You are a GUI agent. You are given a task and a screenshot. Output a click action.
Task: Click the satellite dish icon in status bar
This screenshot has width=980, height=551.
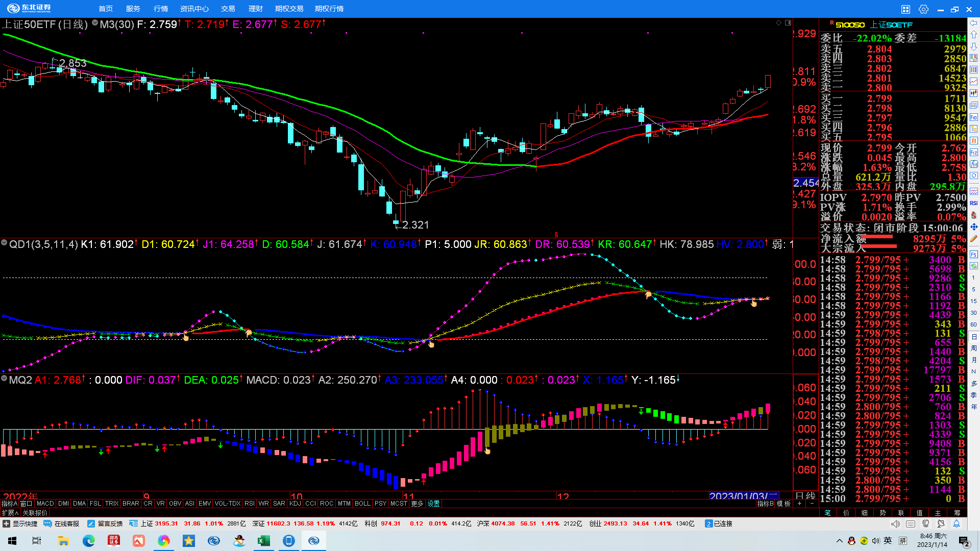(941, 524)
